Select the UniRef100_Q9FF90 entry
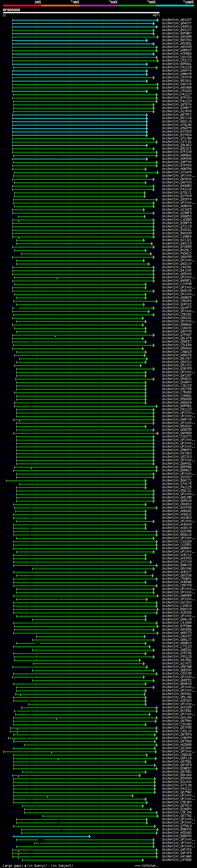 [177, 162]
